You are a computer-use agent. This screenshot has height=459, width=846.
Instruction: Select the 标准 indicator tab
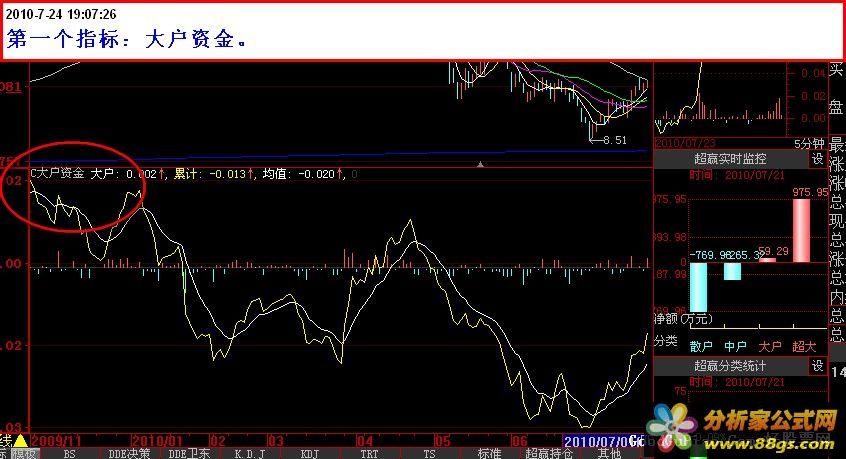[x=489, y=454]
